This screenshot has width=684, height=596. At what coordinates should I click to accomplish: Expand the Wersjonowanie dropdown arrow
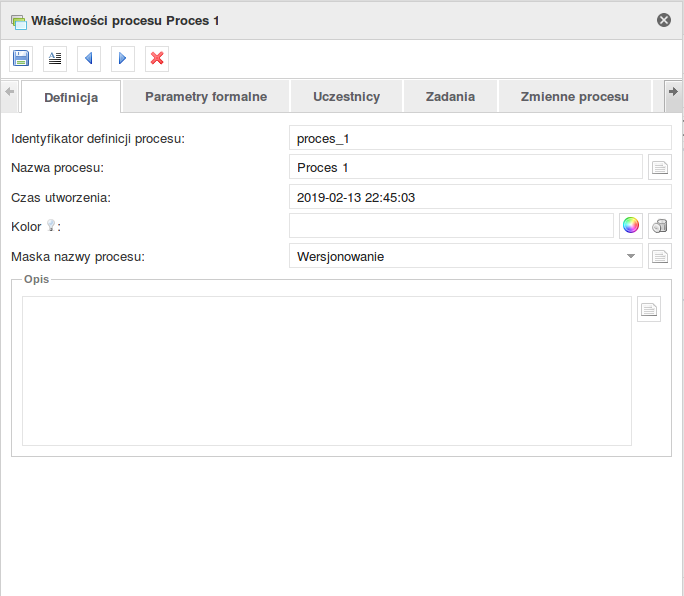click(631, 256)
